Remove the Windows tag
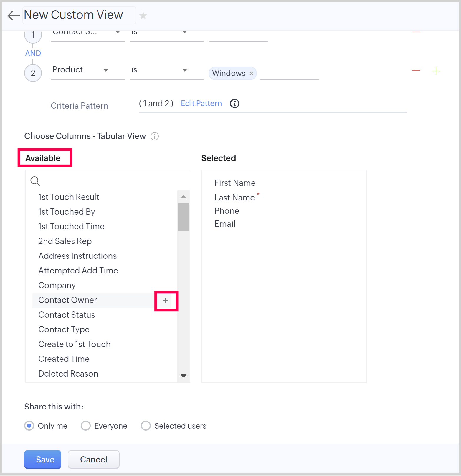The width and height of the screenshot is (461, 476). point(251,74)
